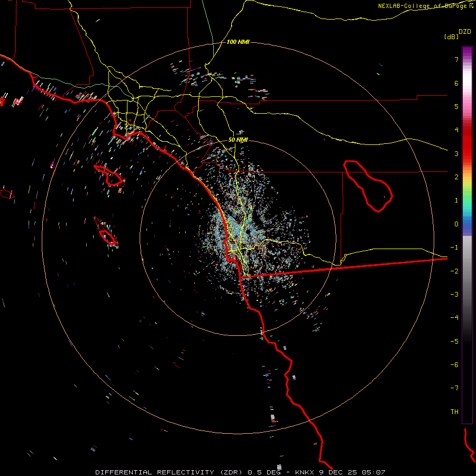Click the "-4" value on the scale
476x476 pixels.
tap(454, 318)
